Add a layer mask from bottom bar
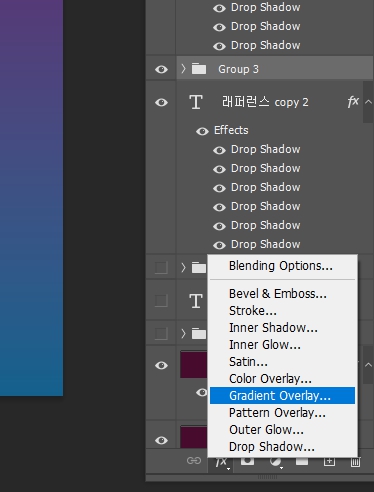This screenshot has height=492, width=374. coord(247,461)
